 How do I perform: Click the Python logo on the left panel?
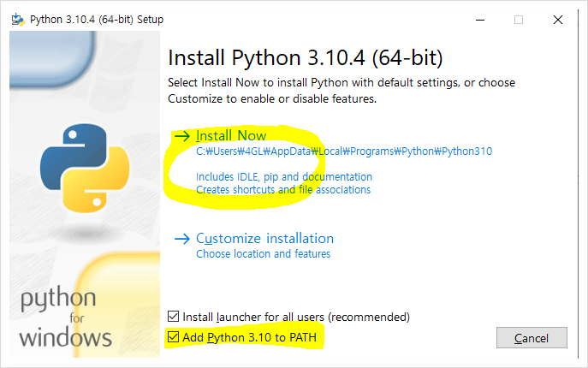click(85, 168)
